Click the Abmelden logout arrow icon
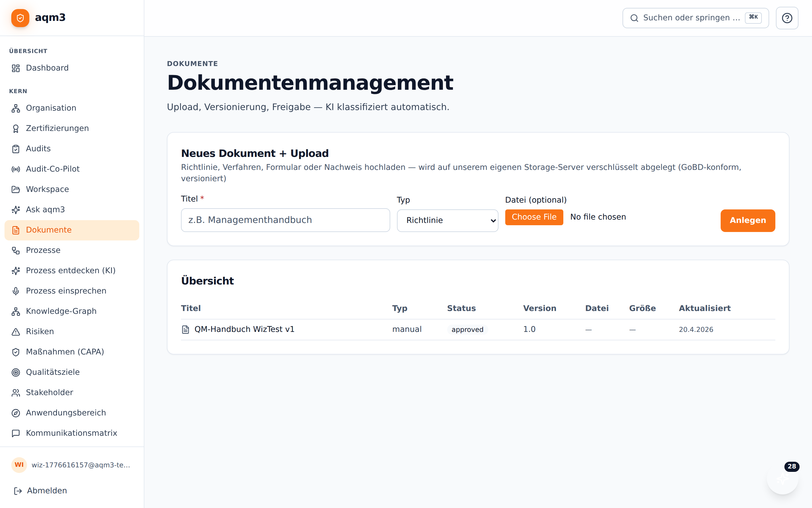Image resolution: width=812 pixels, height=508 pixels. (18, 491)
